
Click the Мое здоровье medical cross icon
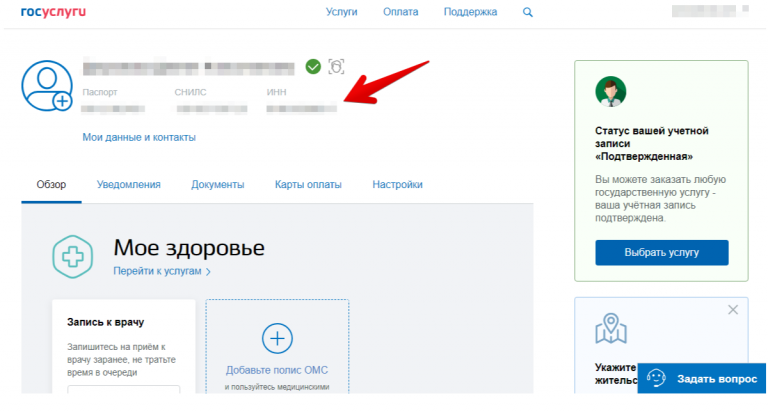pos(73,257)
